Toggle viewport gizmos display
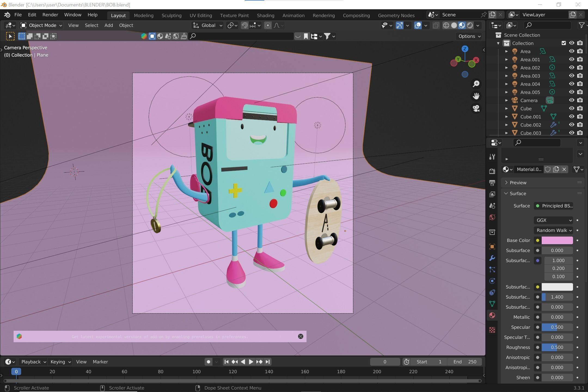588x392 pixels. (399, 25)
